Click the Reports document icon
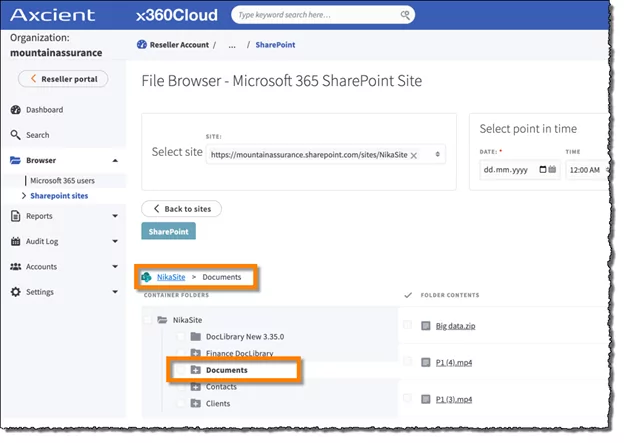624x443 pixels. click(16, 216)
